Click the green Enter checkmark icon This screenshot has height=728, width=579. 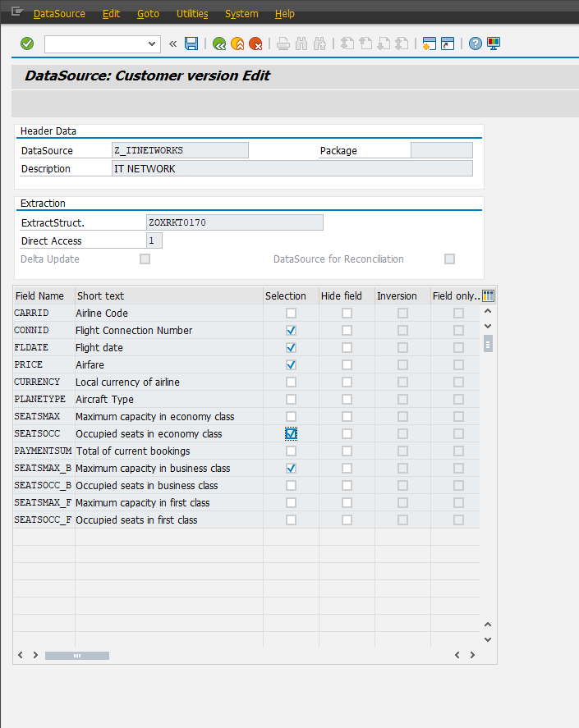[27, 43]
